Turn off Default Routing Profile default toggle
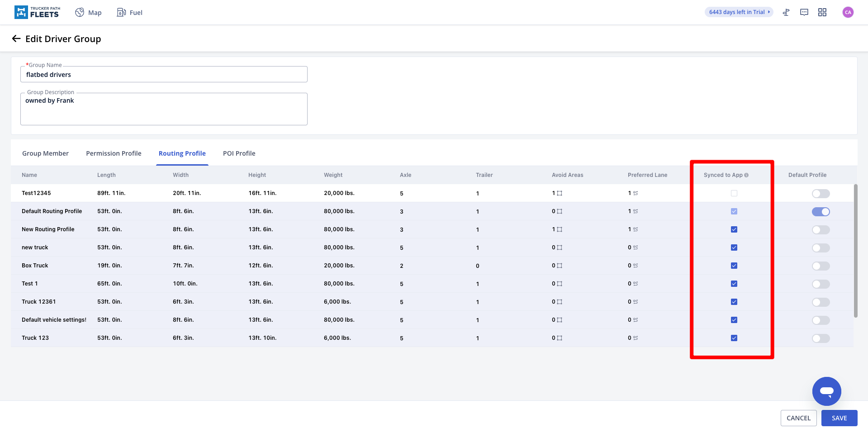The image size is (868, 433). pyautogui.click(x=821, y=212)
